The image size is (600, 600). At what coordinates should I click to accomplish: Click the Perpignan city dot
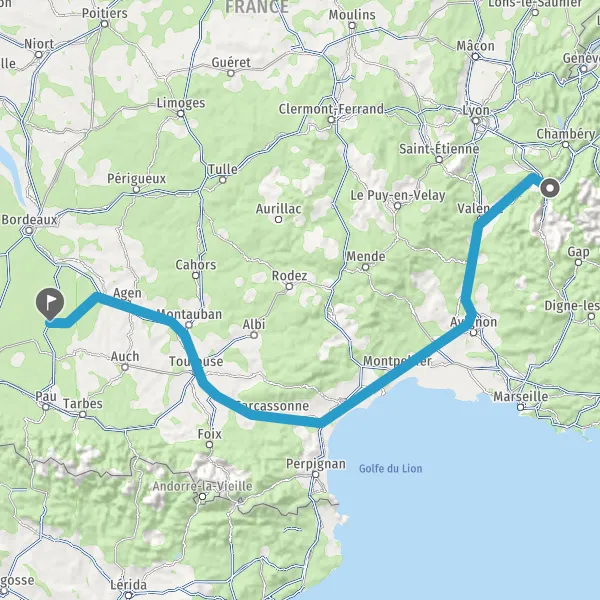[x=315, y=474]
